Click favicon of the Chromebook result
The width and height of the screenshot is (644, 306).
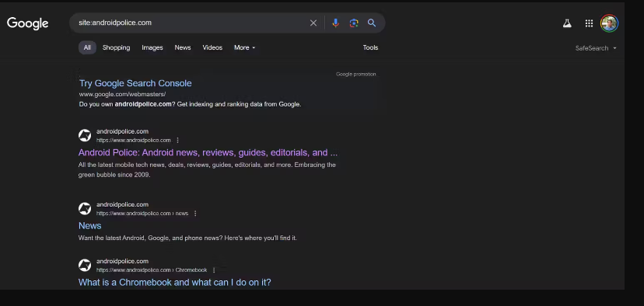point(85,266)
